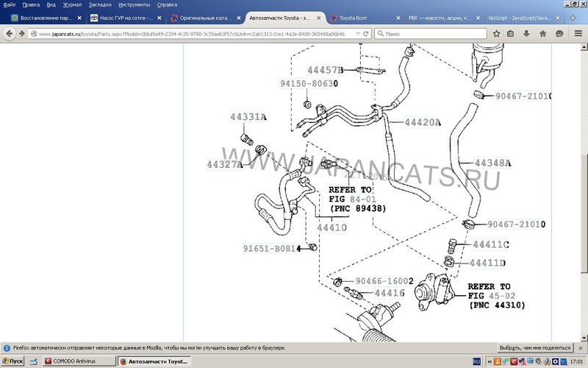This screenshot has height=368, width=588.
Task: Switch to the Насос ГУР на сотке tab
Action: coord(121,18)
